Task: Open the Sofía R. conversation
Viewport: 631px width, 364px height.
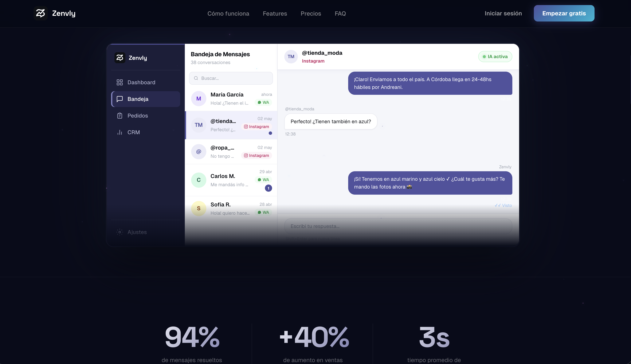Action: point(231,209)
